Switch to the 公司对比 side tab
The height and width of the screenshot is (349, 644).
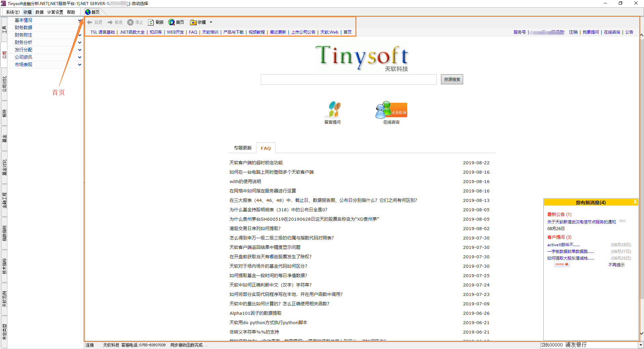point(4,84)
